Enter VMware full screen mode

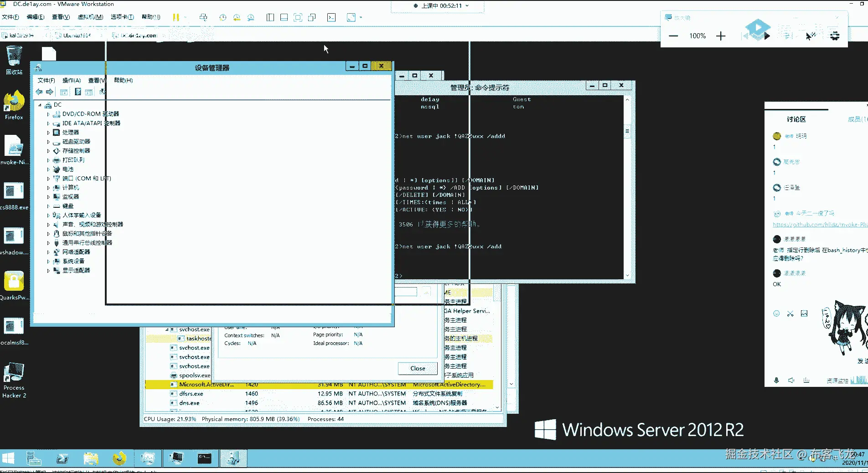(298, 17)
